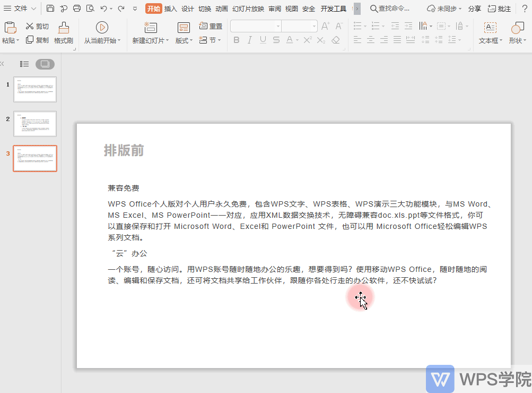
Task: Switch to slide thumbnail view toggle
Action: coord(45,64)
